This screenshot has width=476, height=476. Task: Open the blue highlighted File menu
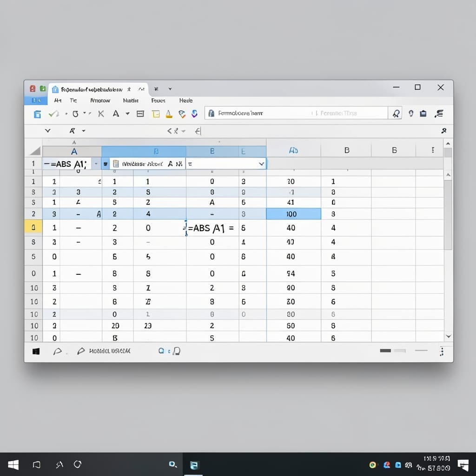coord(36,100)
